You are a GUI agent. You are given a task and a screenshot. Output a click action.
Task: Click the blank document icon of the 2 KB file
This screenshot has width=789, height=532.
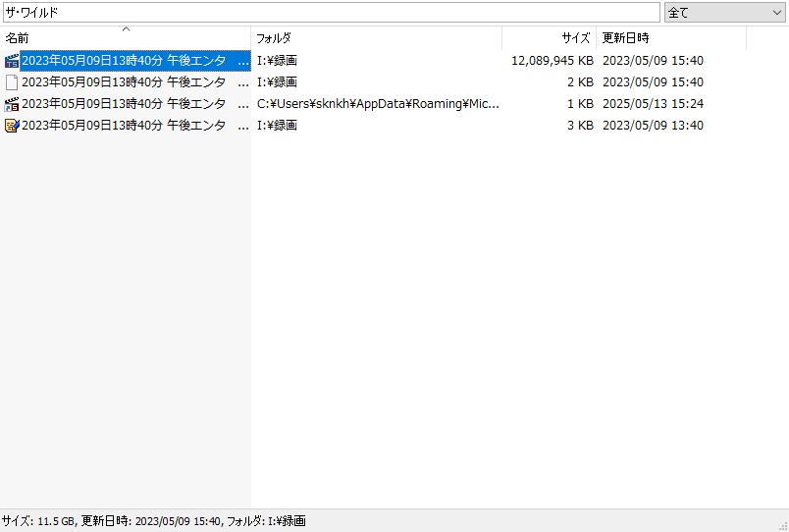point(11,82)
